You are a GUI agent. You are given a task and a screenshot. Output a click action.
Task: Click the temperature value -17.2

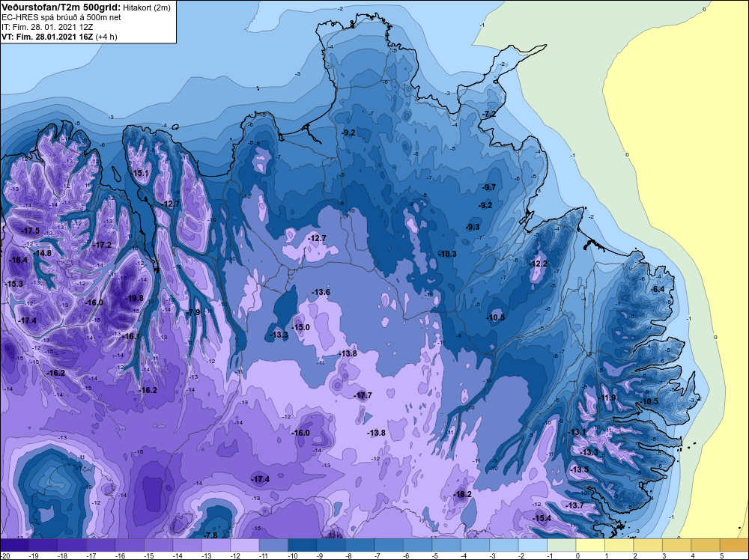102,246
